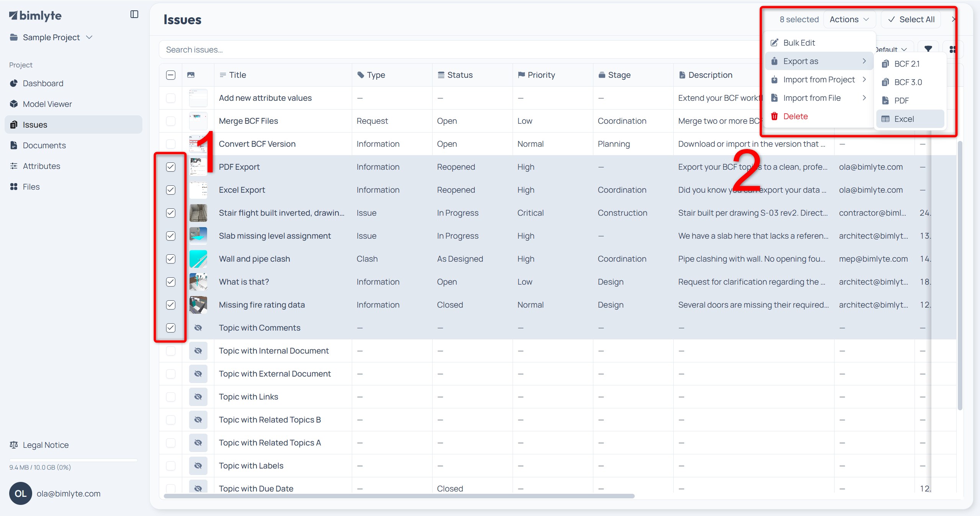Click hidden-eye icon for Topic with Links

point(198,397)
